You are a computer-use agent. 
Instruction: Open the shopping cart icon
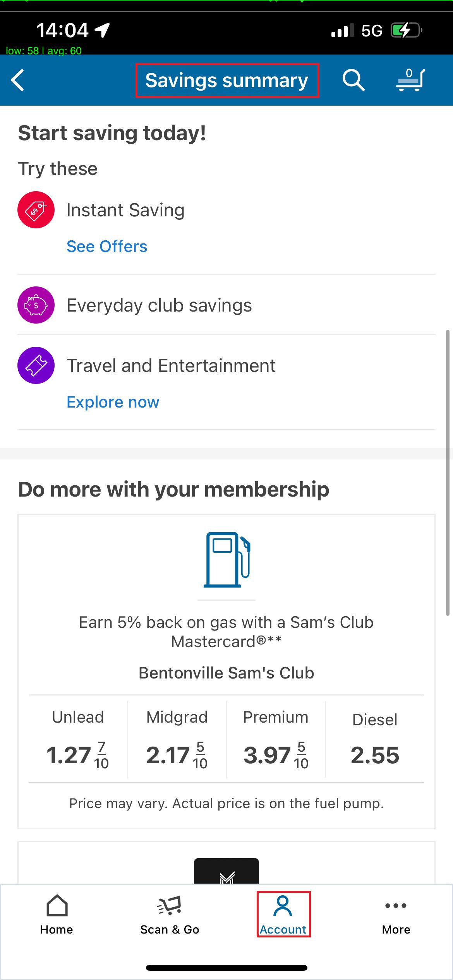(410, 80)
